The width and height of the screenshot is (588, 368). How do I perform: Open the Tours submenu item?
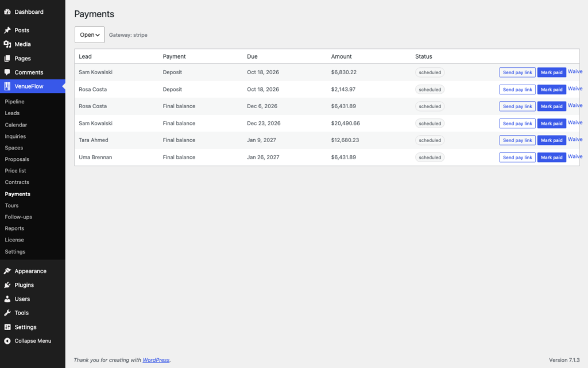[x=11, y=205]
